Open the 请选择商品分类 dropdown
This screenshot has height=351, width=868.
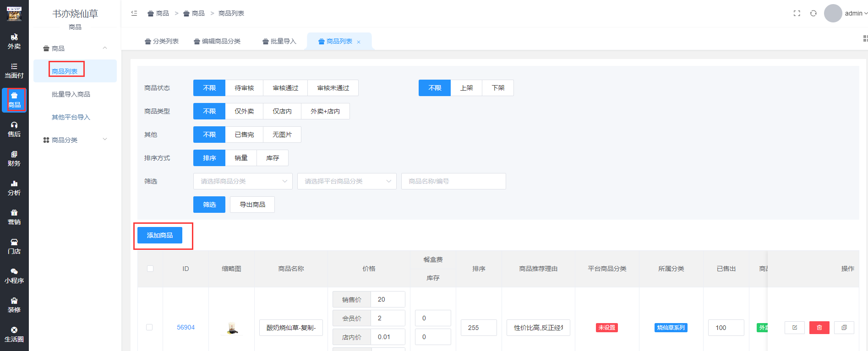(x=243, y=181)
